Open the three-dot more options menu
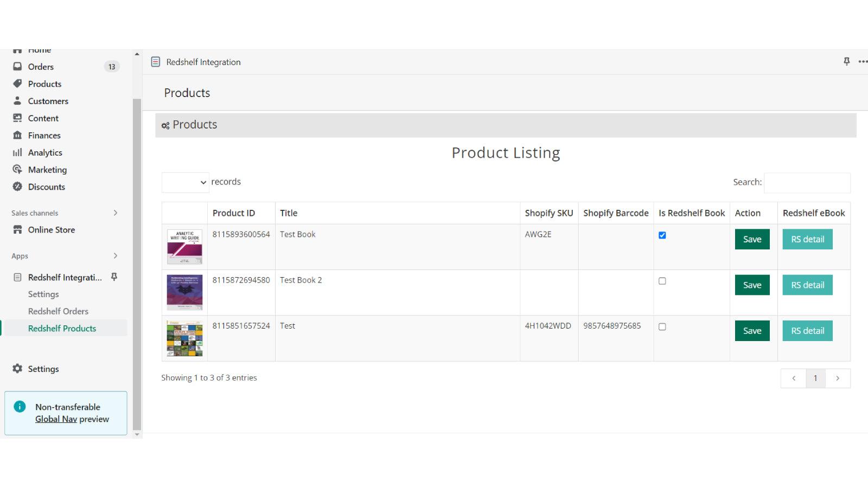The height and width of the screenshot is (488, 868). (863, 62)
